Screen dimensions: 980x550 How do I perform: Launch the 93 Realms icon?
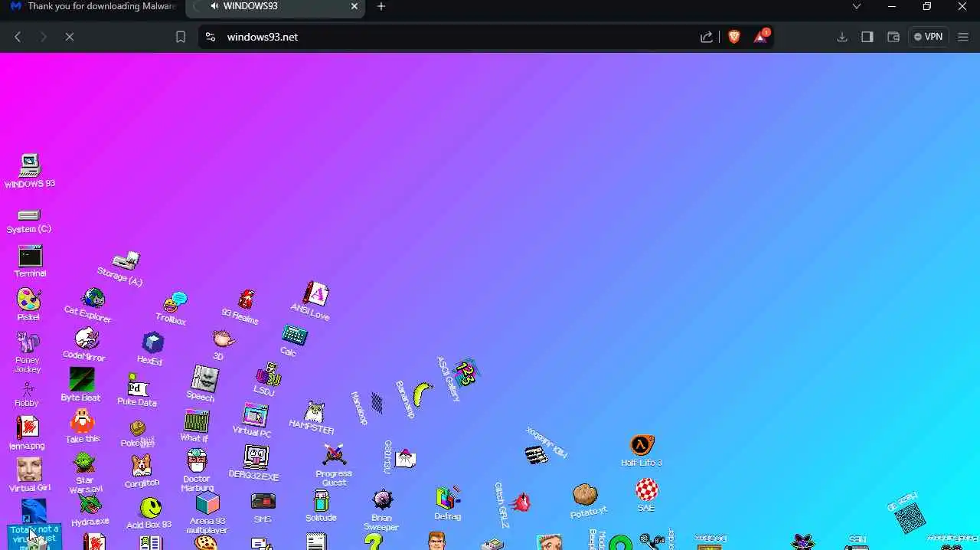pyautogui.click(x=246, y=299)
